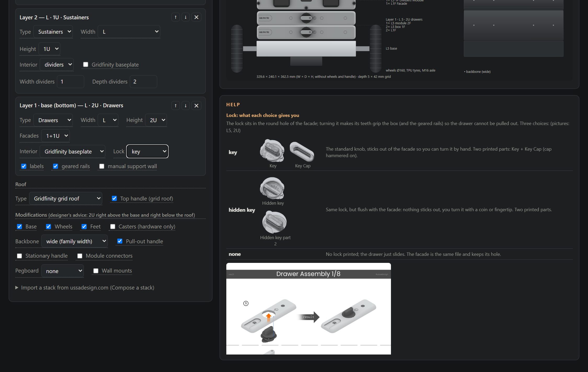Disable geared rails checkbox
This screenshot has height=372, width=588.
click(x=55, y=166)
